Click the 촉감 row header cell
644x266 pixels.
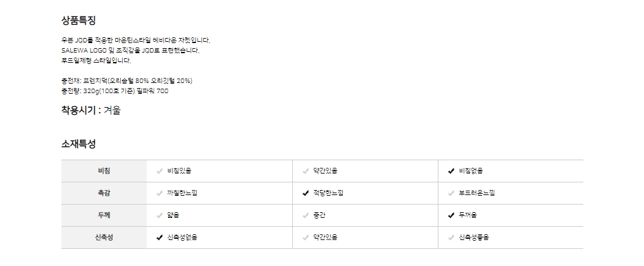tap(104, 193)
